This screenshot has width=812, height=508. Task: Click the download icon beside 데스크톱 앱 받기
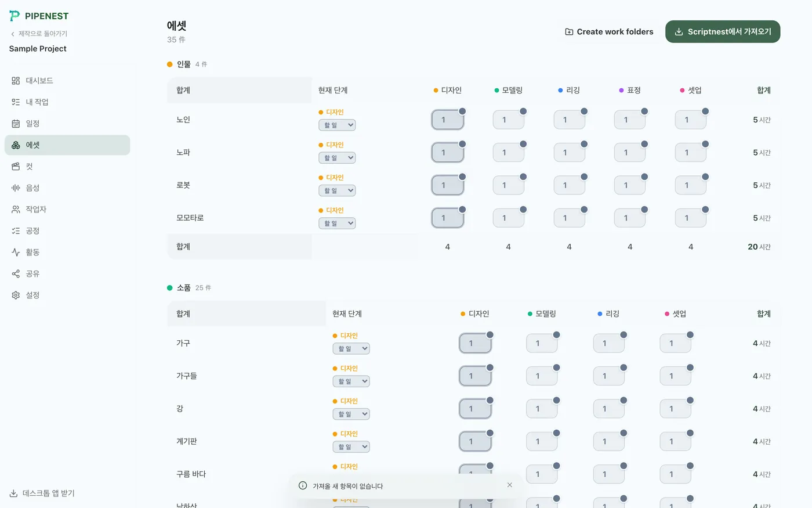point(13,493)
